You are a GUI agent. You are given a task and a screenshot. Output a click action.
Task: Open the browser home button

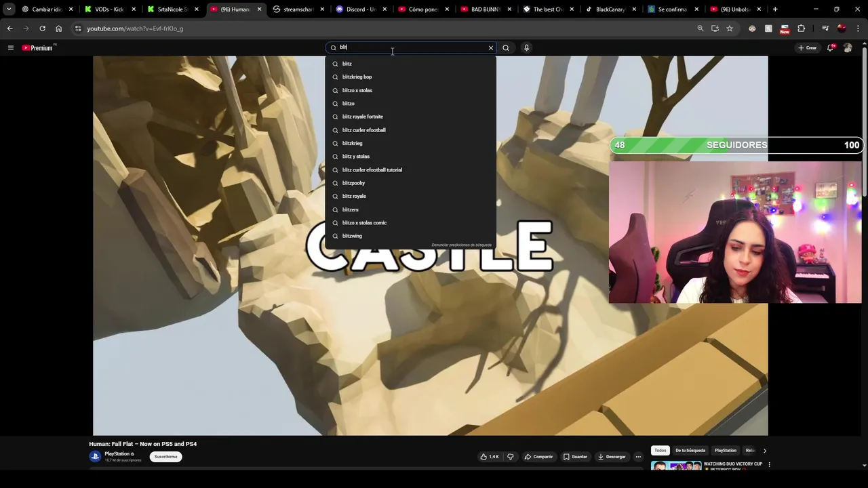(58, 28)
